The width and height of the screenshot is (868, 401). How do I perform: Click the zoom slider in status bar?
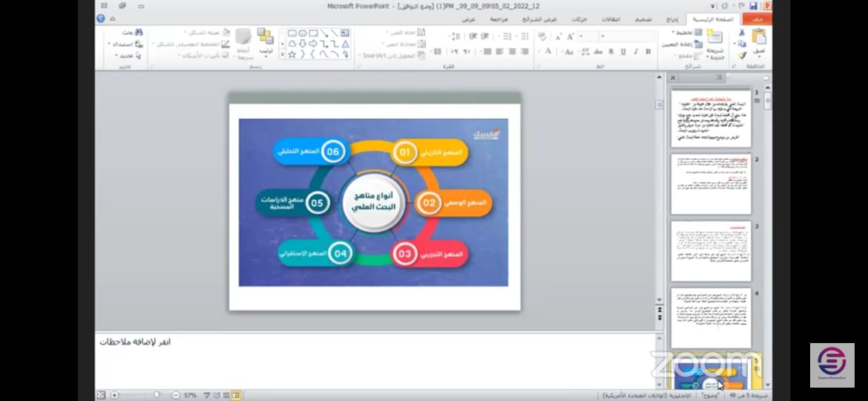[155, 395]
